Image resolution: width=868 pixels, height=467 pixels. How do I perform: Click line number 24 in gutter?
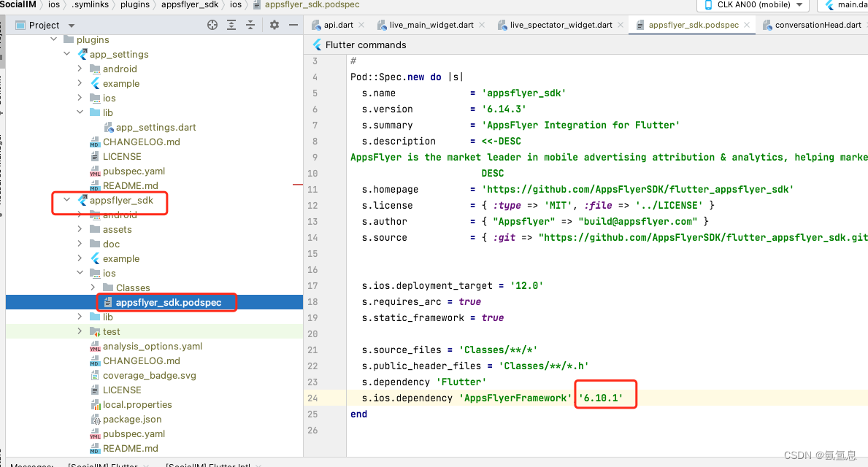click(x=312, y=398)
